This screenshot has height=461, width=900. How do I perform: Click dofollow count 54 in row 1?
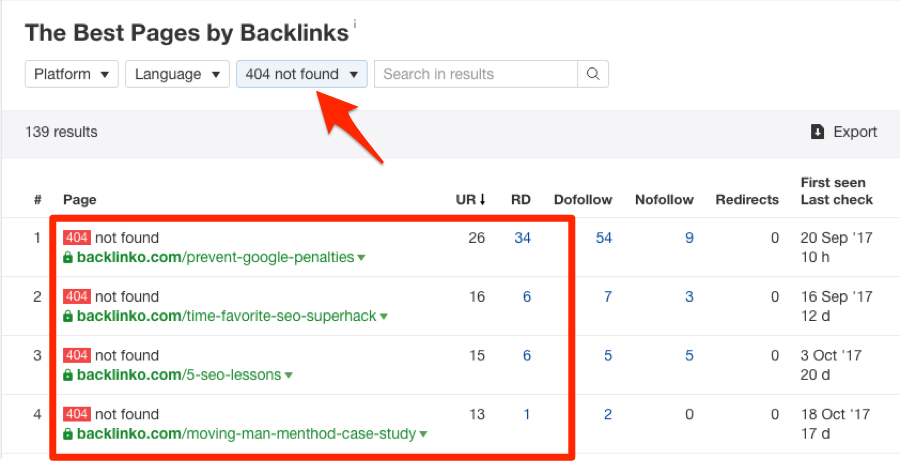(603, 238)
